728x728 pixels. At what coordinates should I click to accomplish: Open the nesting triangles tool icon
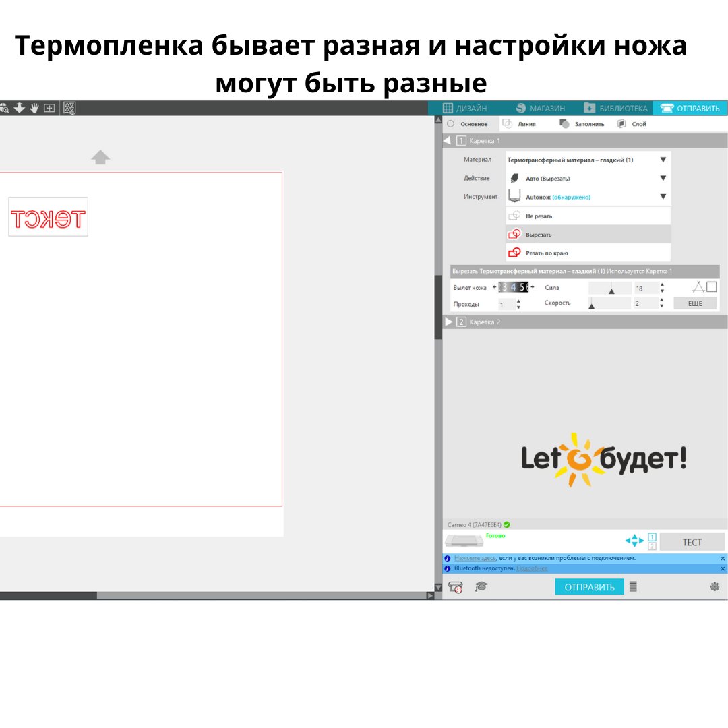pos(69,108)
